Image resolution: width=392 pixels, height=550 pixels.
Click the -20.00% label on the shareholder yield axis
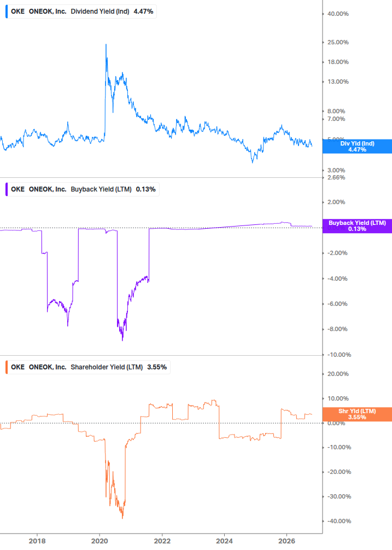tap(339, 472)
